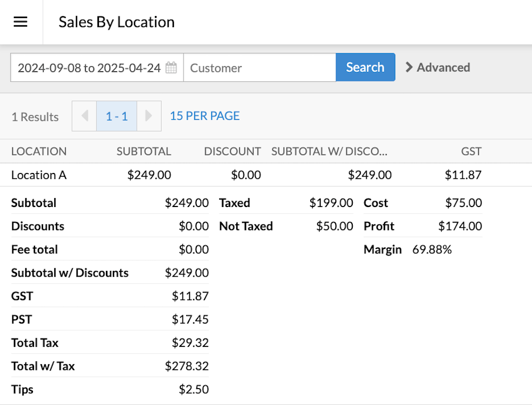Click the 1 Results count text
Image resolution: width=532 pixels, height=405 pixels.
pyautogui.click(x=35, y=117)
